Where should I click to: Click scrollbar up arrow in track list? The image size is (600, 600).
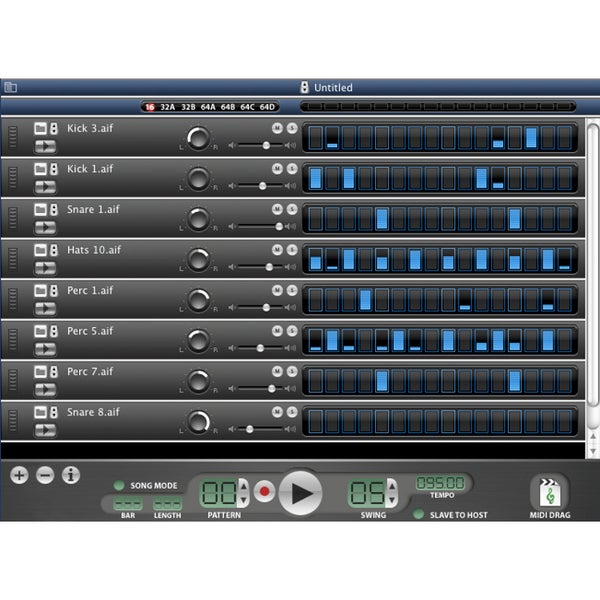click(593, 436)
